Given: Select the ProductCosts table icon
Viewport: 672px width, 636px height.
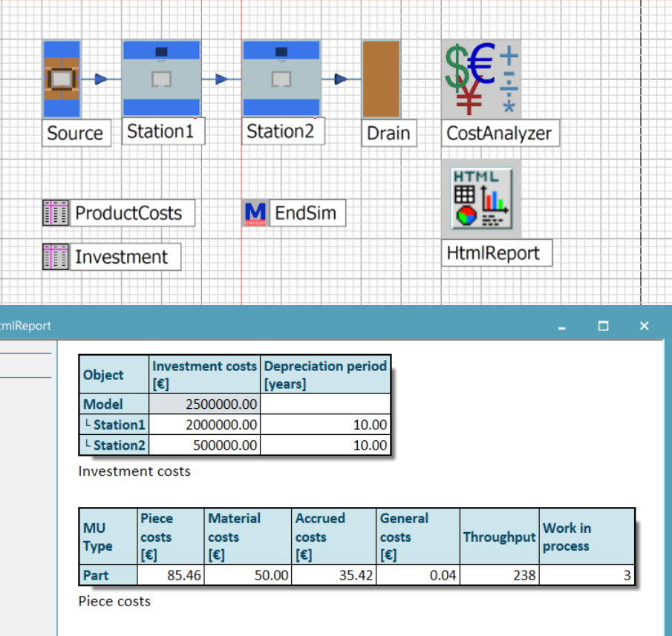Looking at the screenshot, I should tap(56, 213).
